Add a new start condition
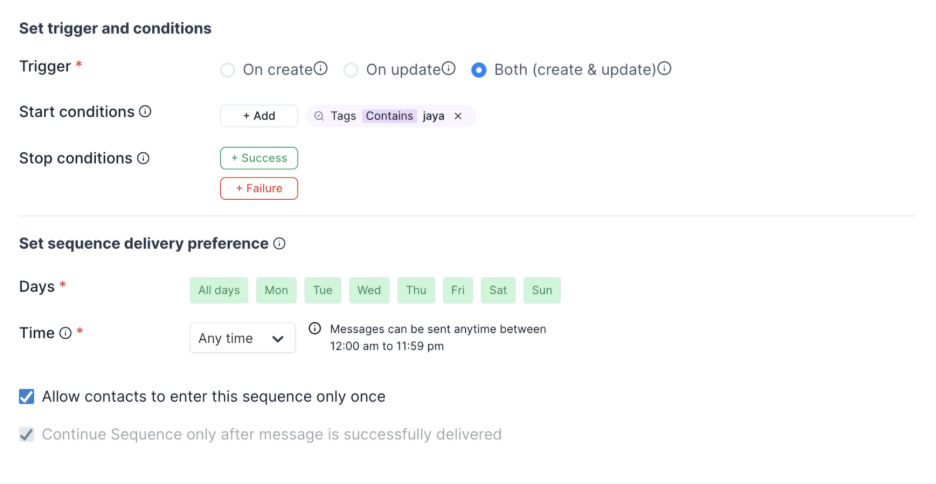 click(x=259, y=116)
